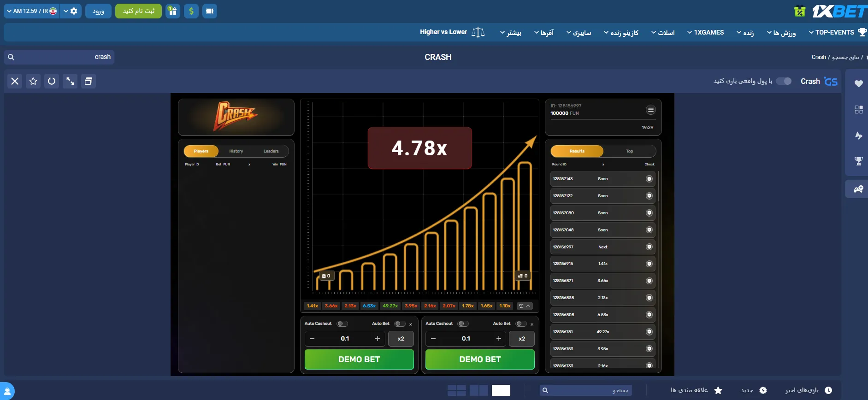
Task: Click the trophy icon in right sidebar
Action: (858, 161)
